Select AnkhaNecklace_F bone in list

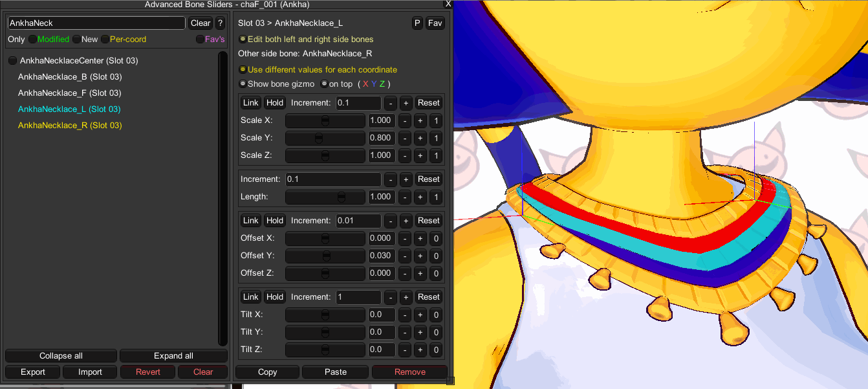point(70,93)
